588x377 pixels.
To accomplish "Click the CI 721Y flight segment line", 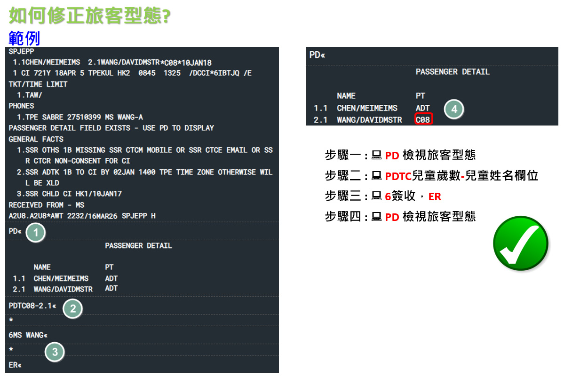I will (130, 73).
